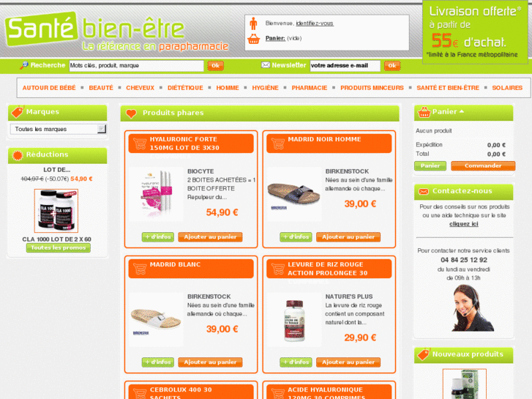Click the tag icon beside Marques heading

pyautogui.click(x=18, y=112)
